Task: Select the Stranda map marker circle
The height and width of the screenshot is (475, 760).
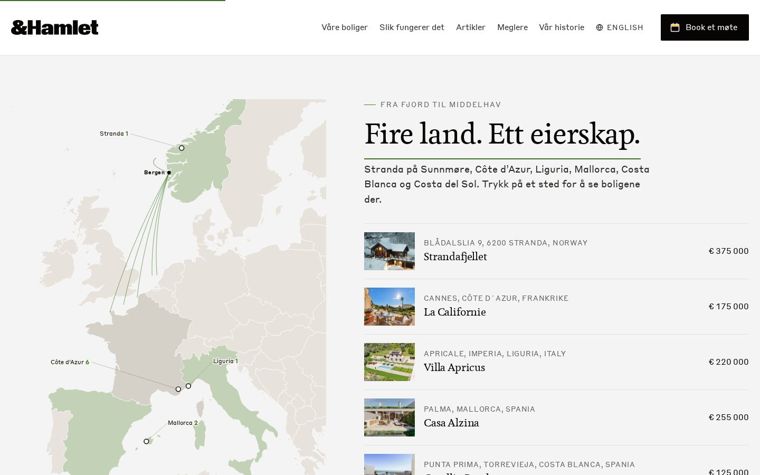Action: 181,148
